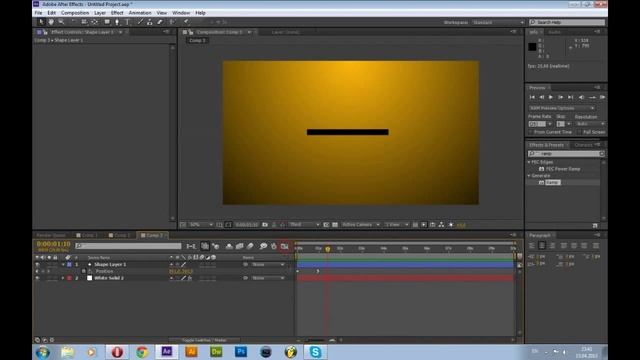Hide Shape Layer 1 eye toggle
The image size is (640, 360).
(37, 264)
